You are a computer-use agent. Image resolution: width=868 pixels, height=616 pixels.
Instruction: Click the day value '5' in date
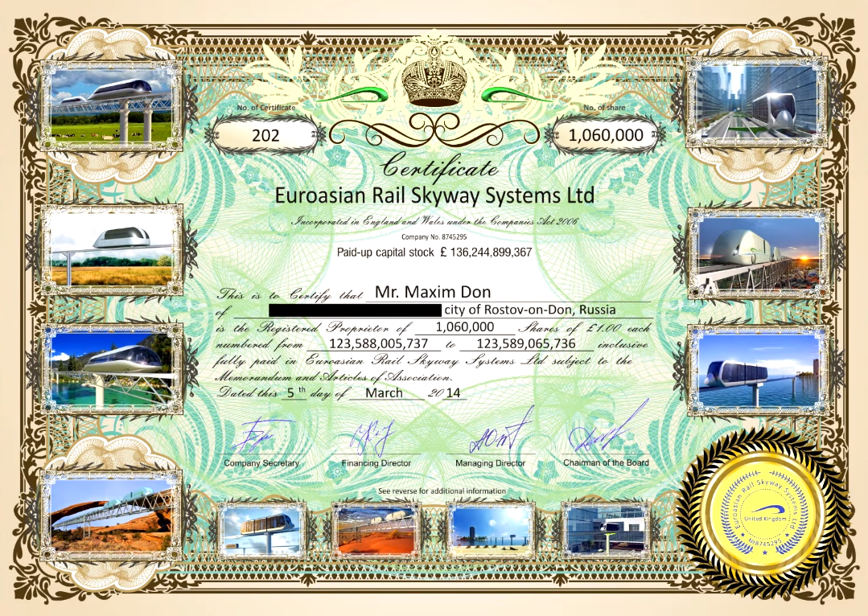[x=290, y=393]
